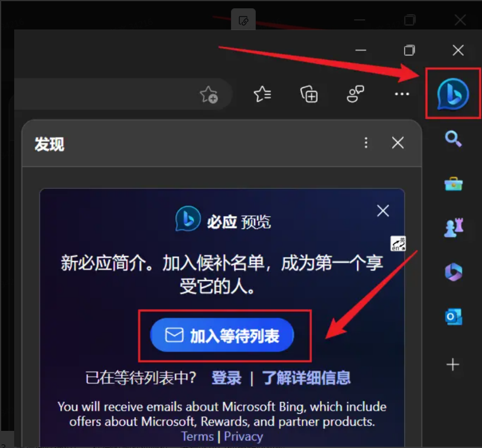Open the Search tool in the sidebar
Viewport: 482px width, 448px height.
point(452,140)
